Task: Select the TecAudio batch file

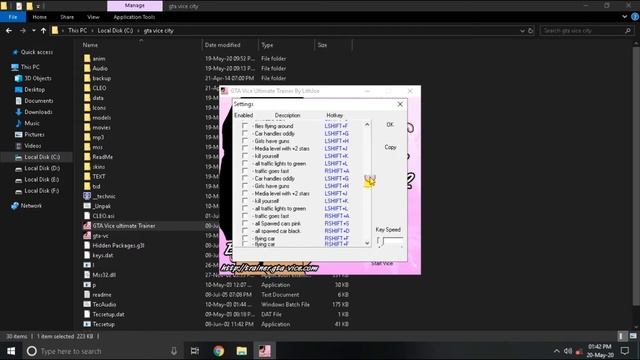Action: pos(104,304)
